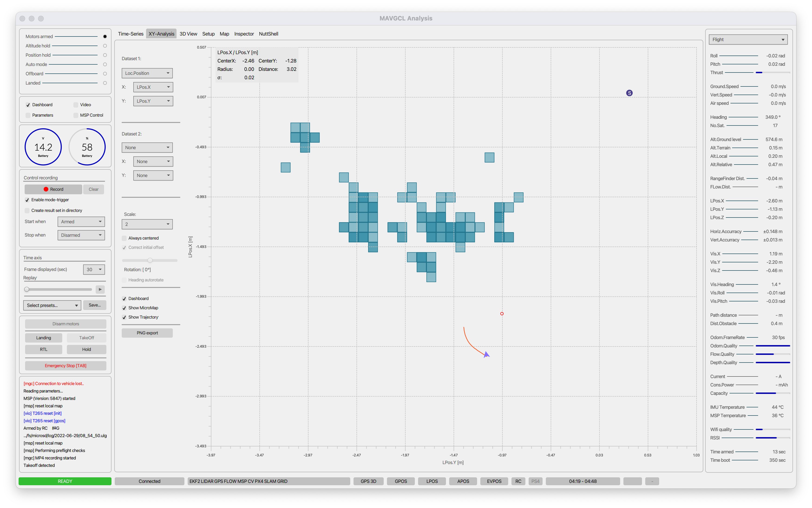The image size is (812, 508).
Task: Toggle Always centered checkbox
Action: pos(124,238)
